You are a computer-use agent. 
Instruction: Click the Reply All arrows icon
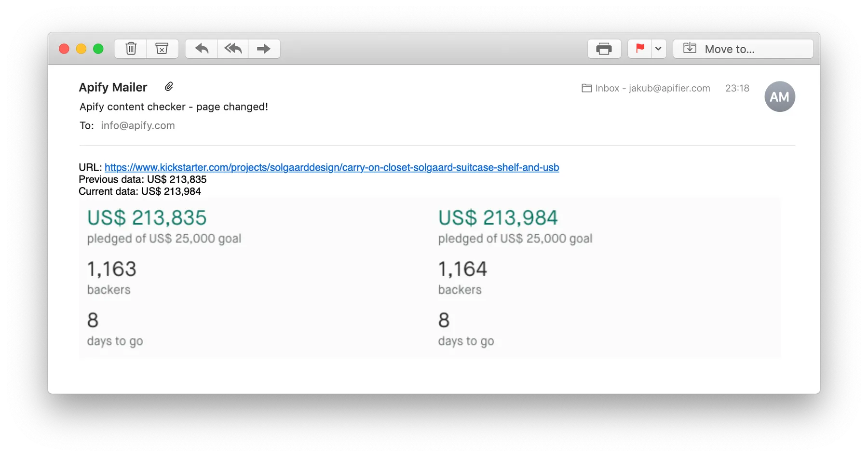pyautogui.click(x=233, y=49)
